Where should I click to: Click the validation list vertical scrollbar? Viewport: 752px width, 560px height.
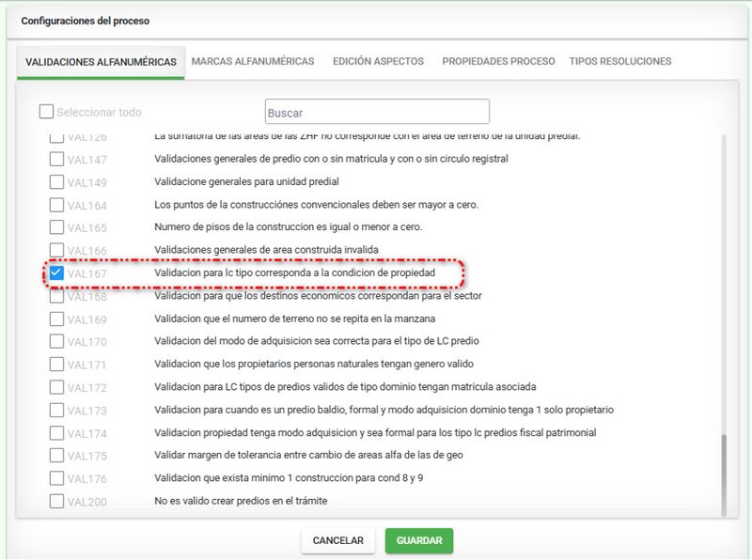tap(722, 474)
